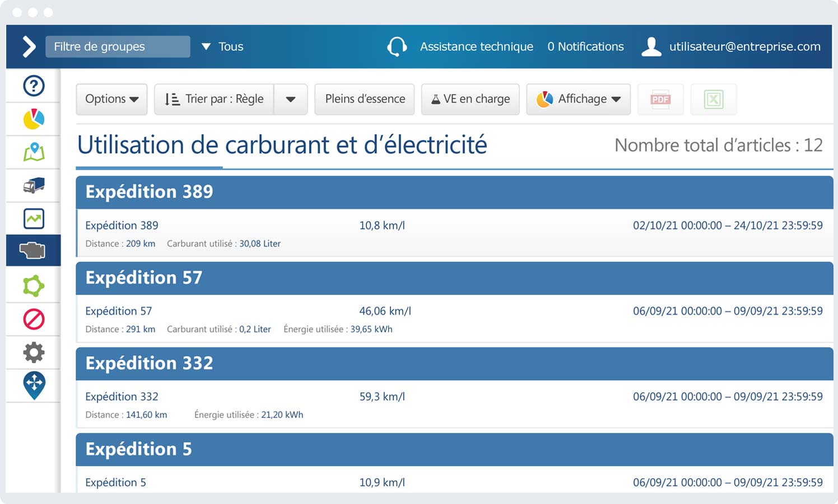Export report with the Excel icon

[713, 100]
